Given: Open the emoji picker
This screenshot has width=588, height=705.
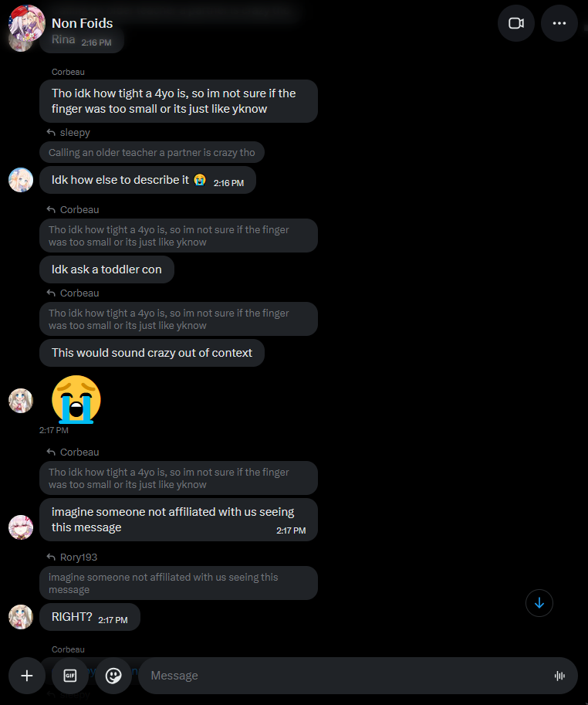Looking at the screenshot, I should tap(113, 676).
